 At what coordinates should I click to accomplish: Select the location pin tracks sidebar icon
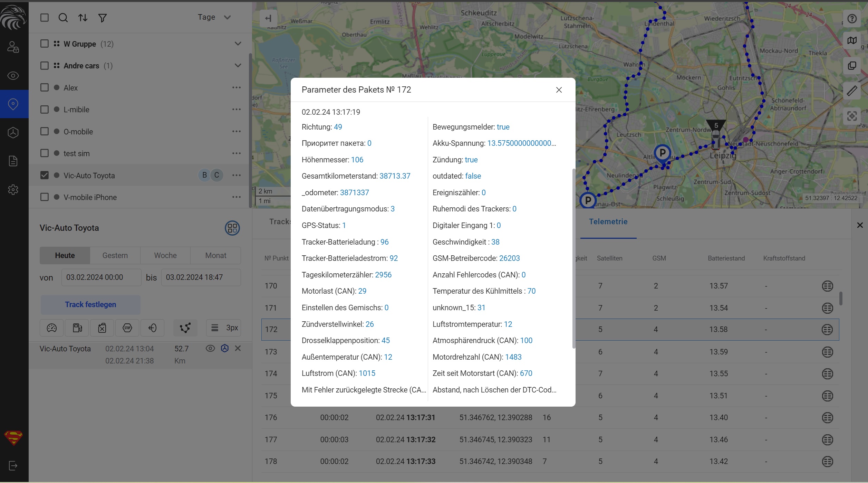pyautogui.click(x=13, y=104)
